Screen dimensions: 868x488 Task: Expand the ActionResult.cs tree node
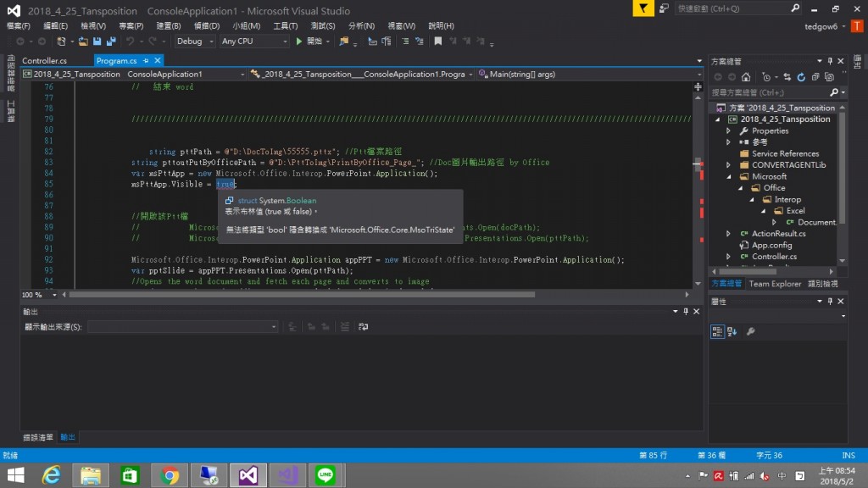729,234
